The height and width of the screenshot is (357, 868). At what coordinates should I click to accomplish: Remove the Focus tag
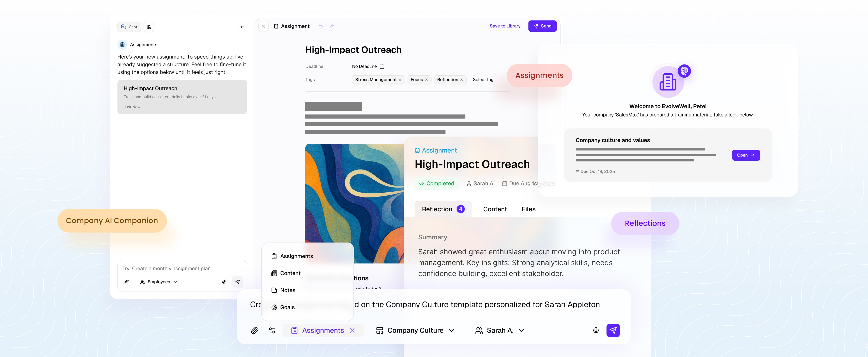click(x=426, y=80)
